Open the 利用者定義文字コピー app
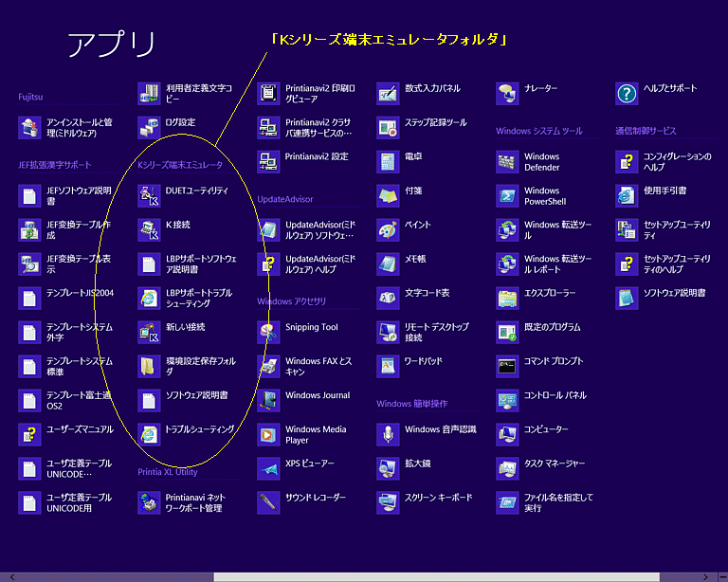728x582 pixels. pyautogui.click(x=149, y=93)
